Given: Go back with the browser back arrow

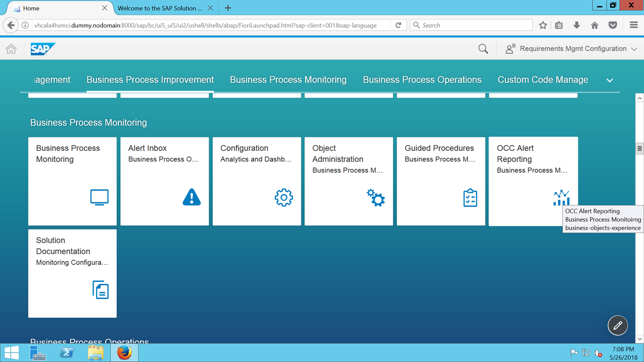Looking at the screenshot, I should point(11,26).
